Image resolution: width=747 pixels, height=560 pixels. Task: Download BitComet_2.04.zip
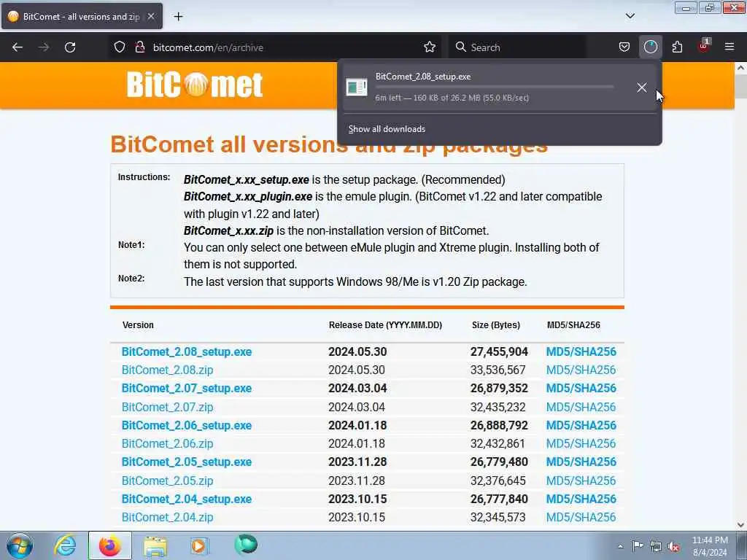click(167, 517)
